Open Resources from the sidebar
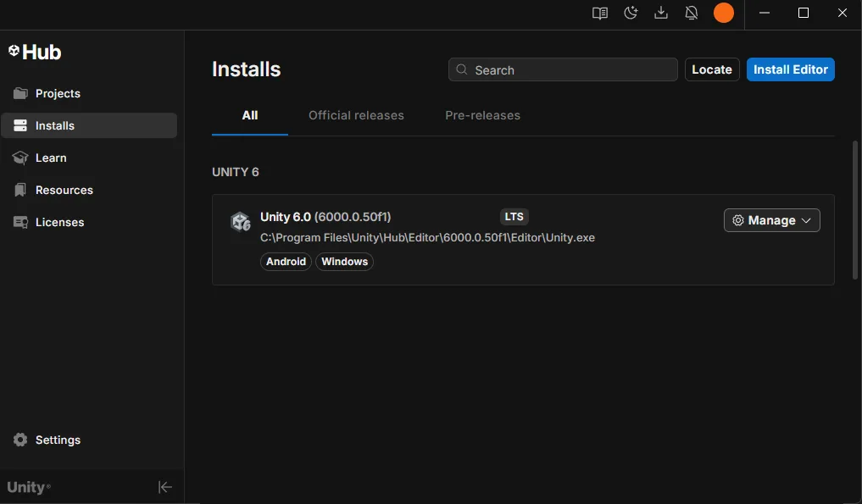Screen dimensions: 862x504 point(64,190)
